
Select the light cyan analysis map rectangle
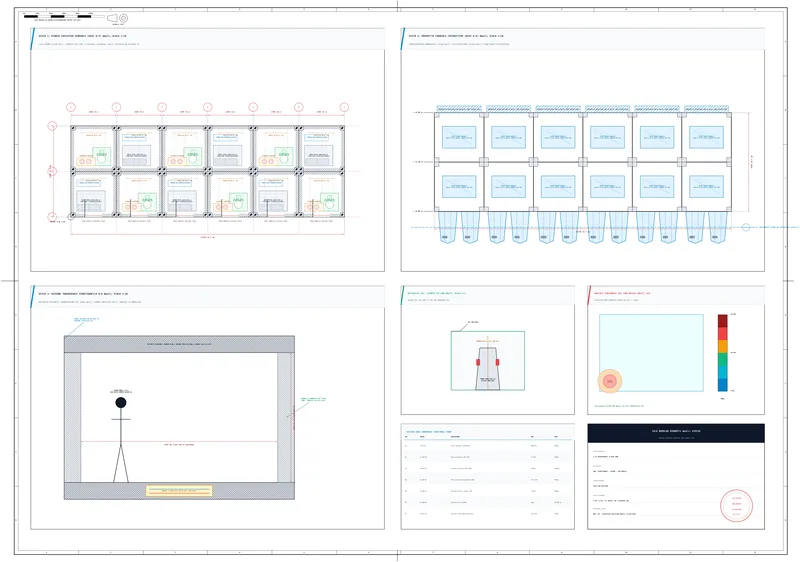tap(651, 353)
